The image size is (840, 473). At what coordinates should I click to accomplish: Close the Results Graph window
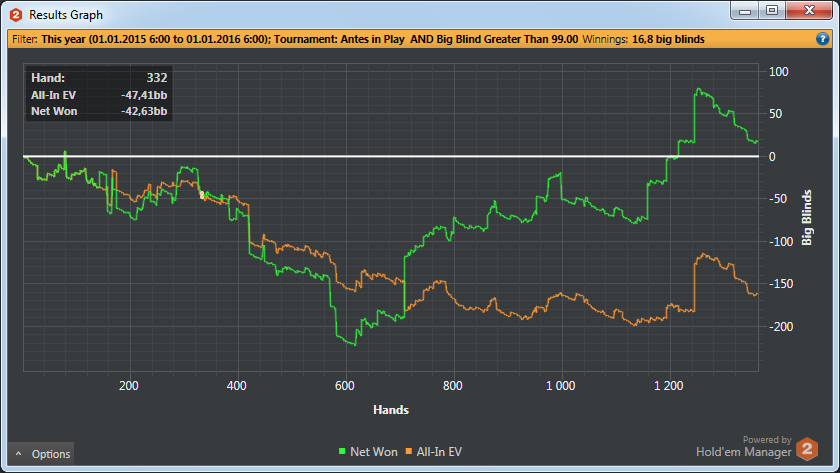808,11
